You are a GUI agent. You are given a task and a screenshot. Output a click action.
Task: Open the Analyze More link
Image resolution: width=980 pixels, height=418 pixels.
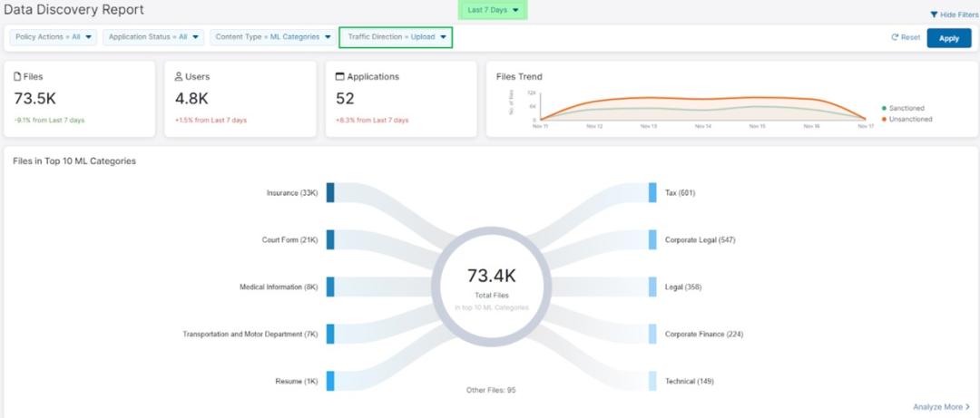[941, 407]
